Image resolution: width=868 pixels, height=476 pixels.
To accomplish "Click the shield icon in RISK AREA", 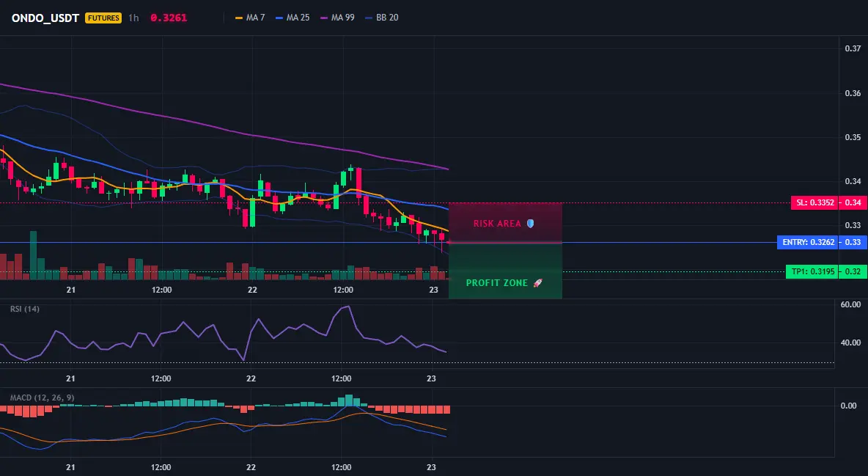I will pyautogui.click(x=530, y=223).
